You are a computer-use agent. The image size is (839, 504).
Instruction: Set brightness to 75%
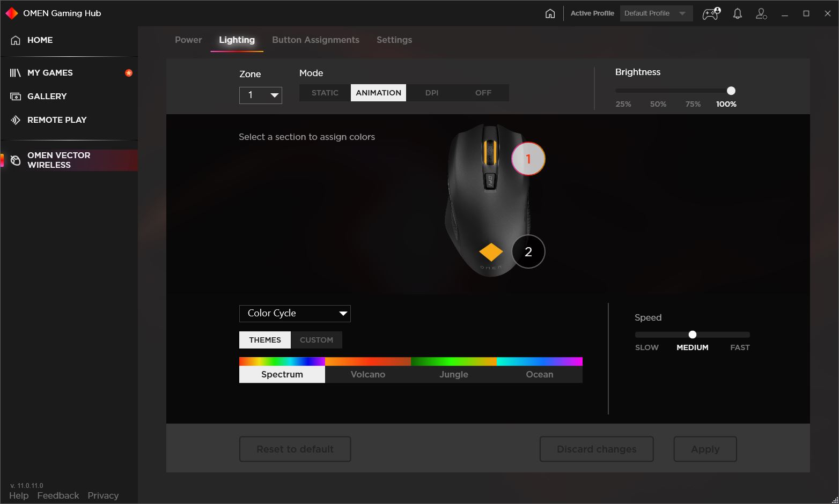693,104
